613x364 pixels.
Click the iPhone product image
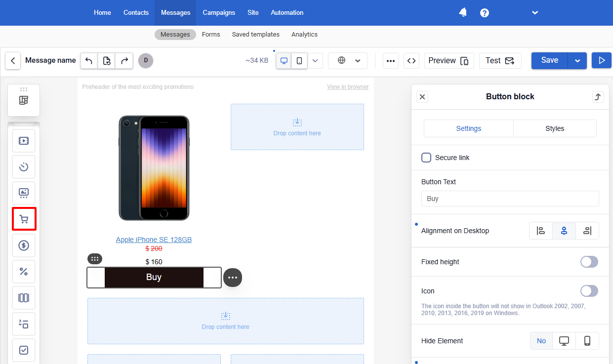[154, 168]
